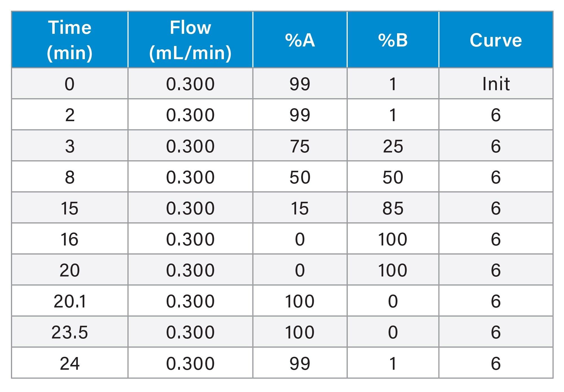Select the Time (min) column header
Viewport: 564px width, 392px height.
point(70,40)
